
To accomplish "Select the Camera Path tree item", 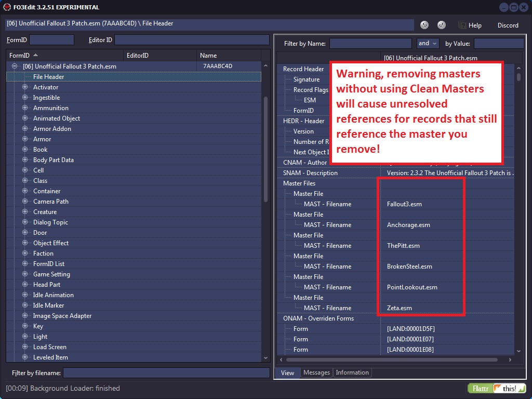I will pos(51,202).
